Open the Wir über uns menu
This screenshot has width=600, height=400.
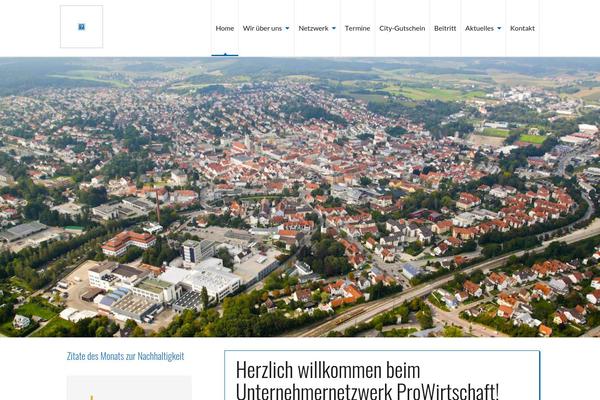tap(262, 28)
